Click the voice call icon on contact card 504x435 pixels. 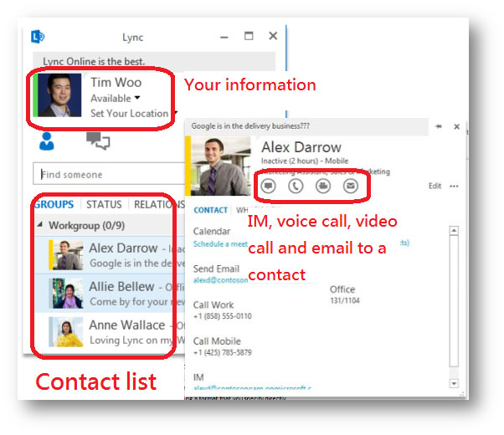[x=296, y=187]
